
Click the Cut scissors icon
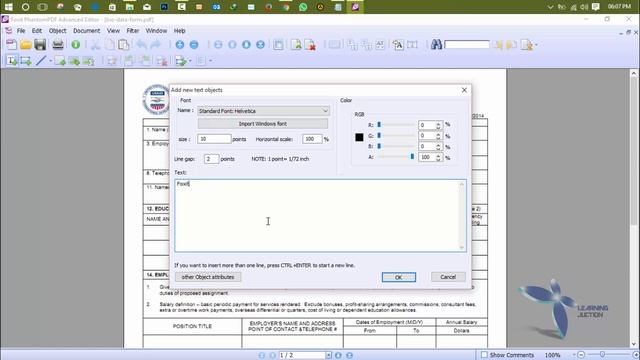coord(95,44)
